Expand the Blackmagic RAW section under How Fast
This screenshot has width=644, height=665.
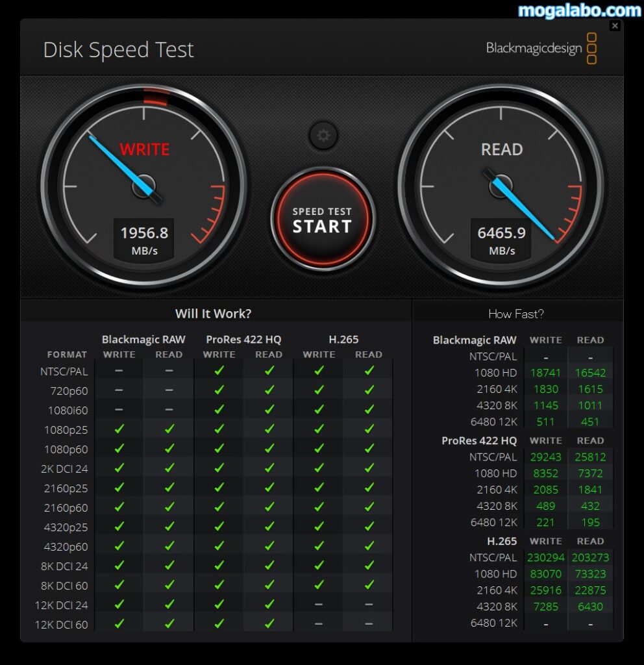click(475, 340)
